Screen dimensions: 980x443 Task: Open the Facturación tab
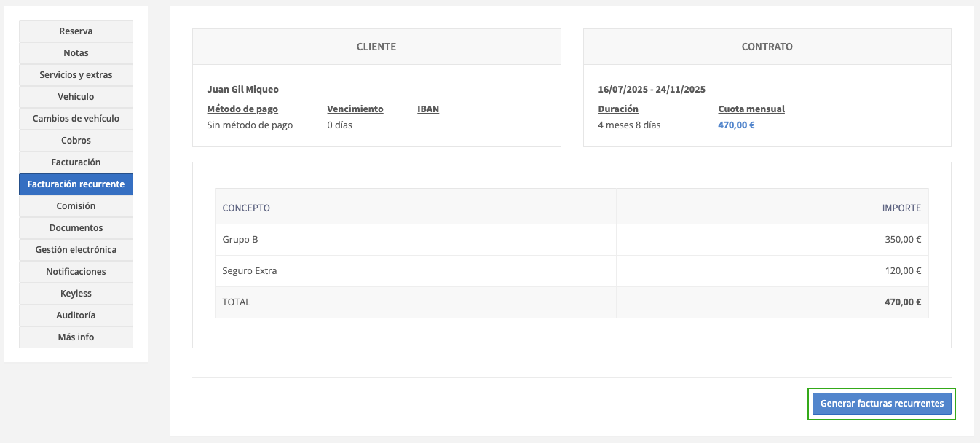[x=76, y=162]
